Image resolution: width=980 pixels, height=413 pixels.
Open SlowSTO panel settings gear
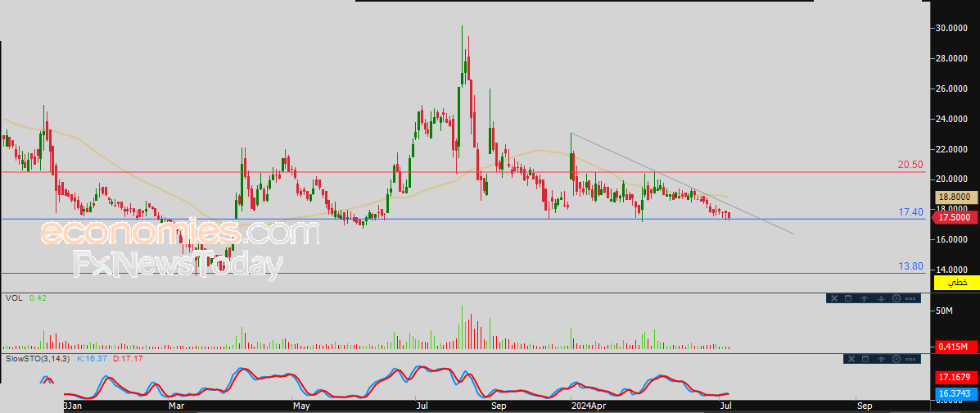(x=896, y=359)
